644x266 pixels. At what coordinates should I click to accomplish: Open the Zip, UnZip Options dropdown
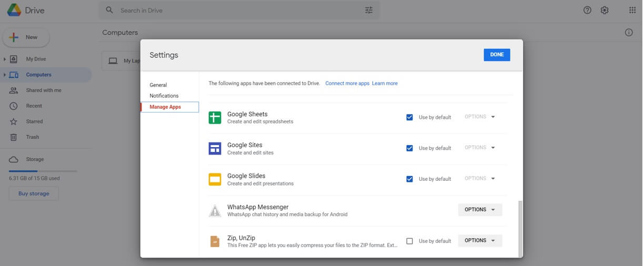[480, 240]
